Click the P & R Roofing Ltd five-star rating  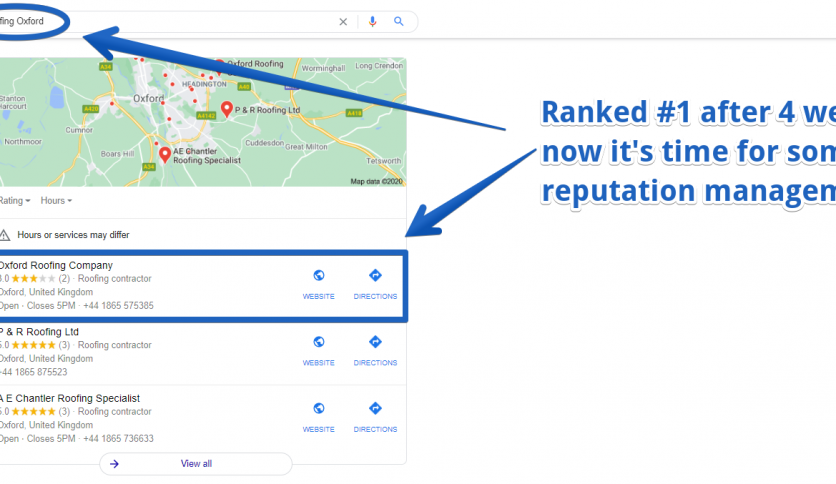(33, 345)
